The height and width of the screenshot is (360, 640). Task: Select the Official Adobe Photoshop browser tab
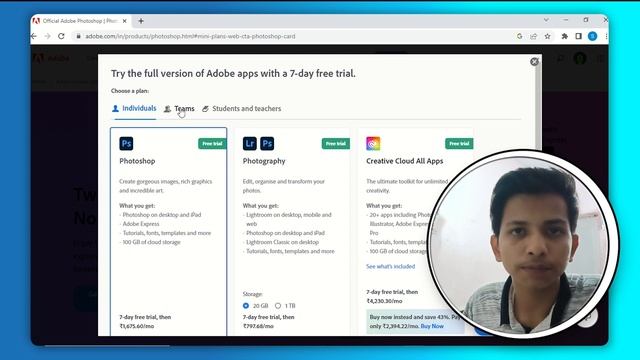(x=81, y=21)
